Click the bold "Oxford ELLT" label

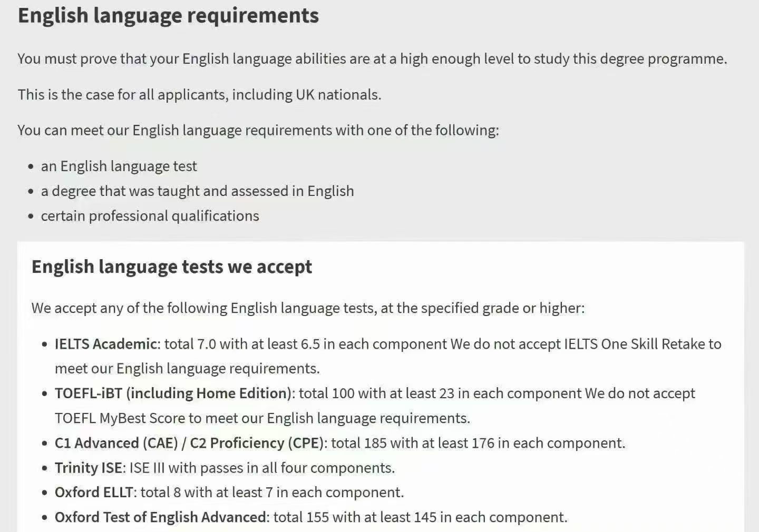click(94, 492)
